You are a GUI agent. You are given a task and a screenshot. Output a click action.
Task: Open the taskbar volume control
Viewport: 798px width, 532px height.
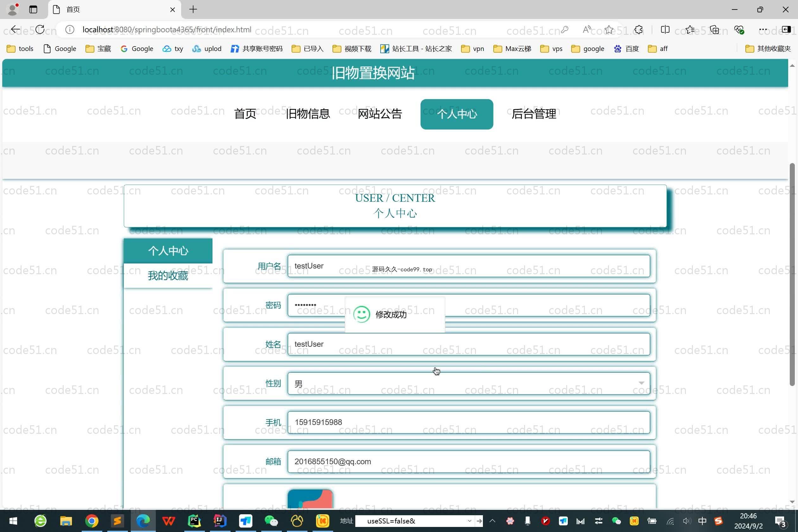point(687,521)
